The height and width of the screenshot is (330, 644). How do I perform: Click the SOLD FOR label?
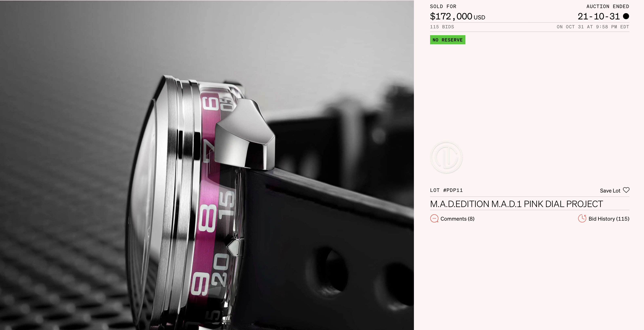pyautogui.click(x=443, y=6)
